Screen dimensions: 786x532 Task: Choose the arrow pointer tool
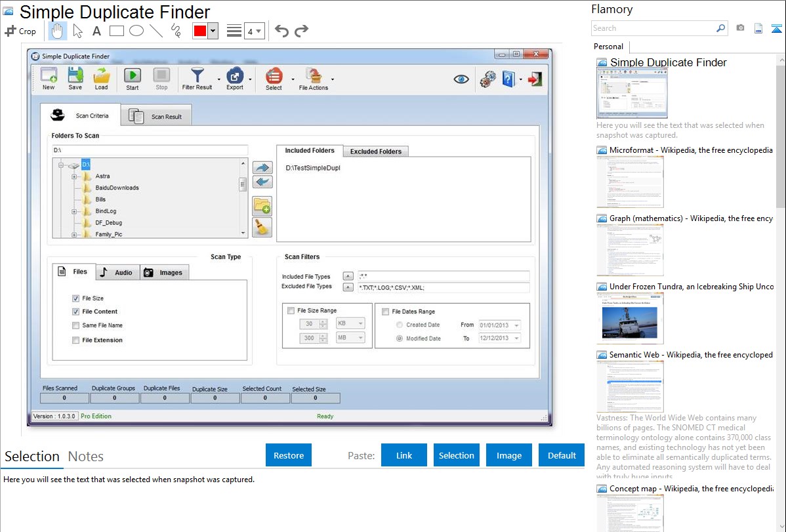coord(77,31)
